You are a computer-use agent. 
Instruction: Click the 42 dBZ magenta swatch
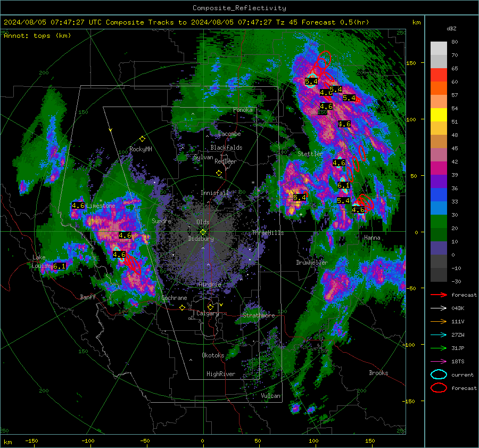coord(439,168)
